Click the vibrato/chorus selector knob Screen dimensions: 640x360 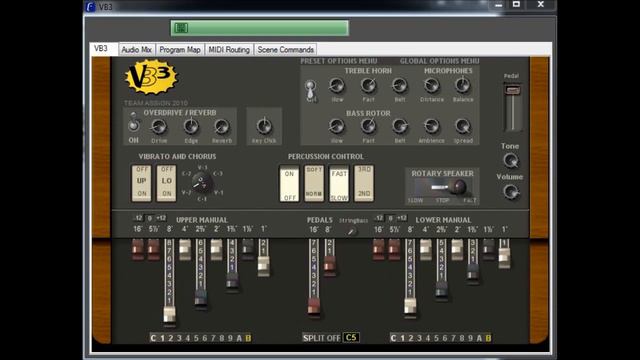[x=202, y=182]
